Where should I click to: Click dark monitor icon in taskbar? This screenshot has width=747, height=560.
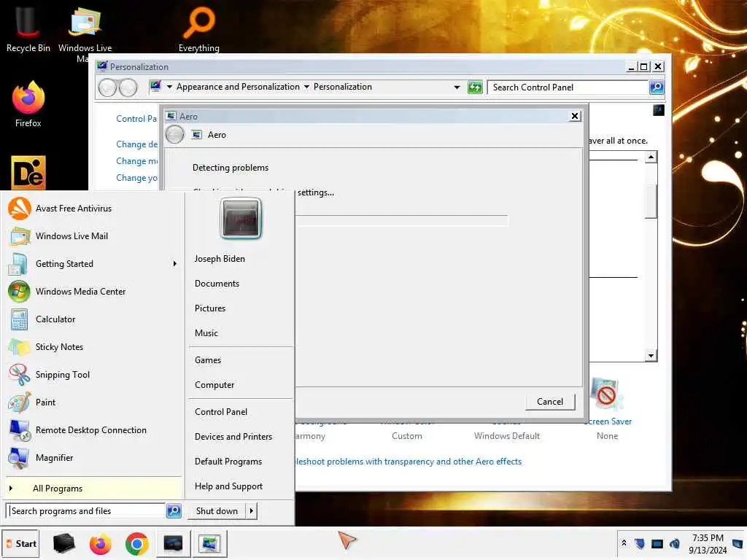[173, 544]
